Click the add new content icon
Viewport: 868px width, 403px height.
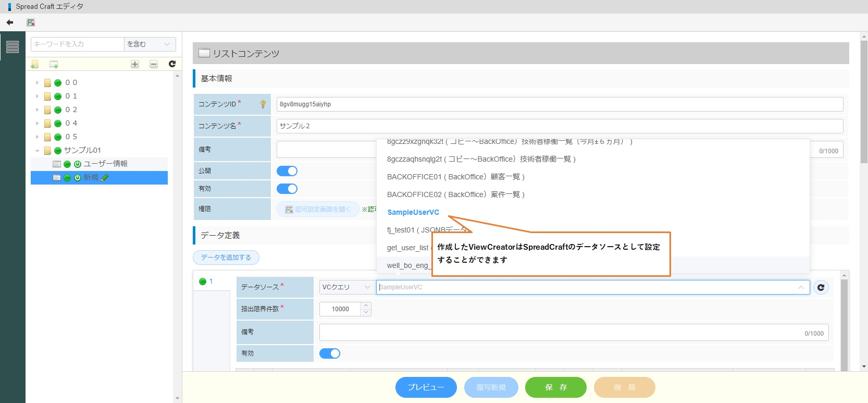[53, 64]
